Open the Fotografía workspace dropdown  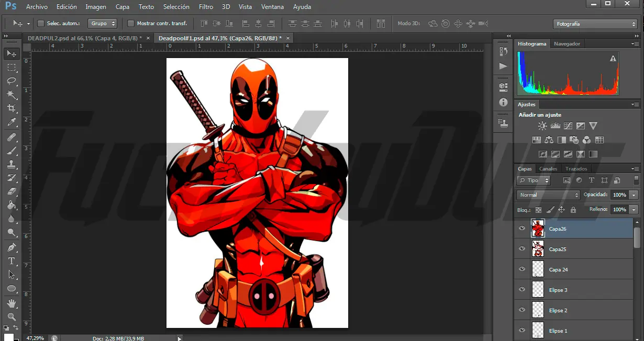595,24
